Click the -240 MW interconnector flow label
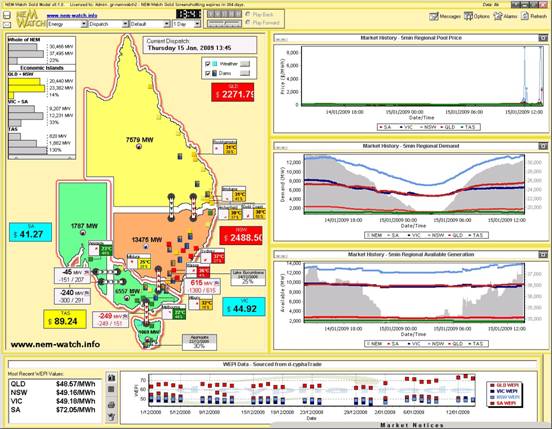This screenshot has width=552, height=429. pyautogui.click(x=72, y=296)
